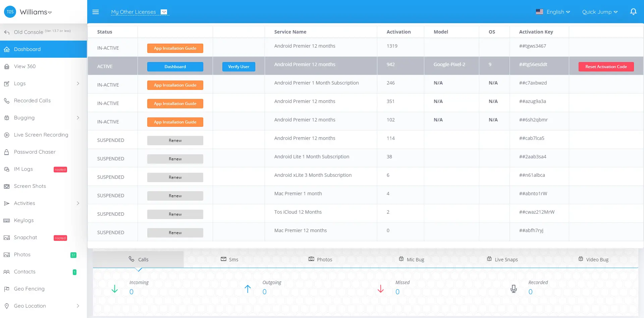This screenshot has height=318, width=644.
Task: Expand the Williams account menu
Action: tap(35, 12)
